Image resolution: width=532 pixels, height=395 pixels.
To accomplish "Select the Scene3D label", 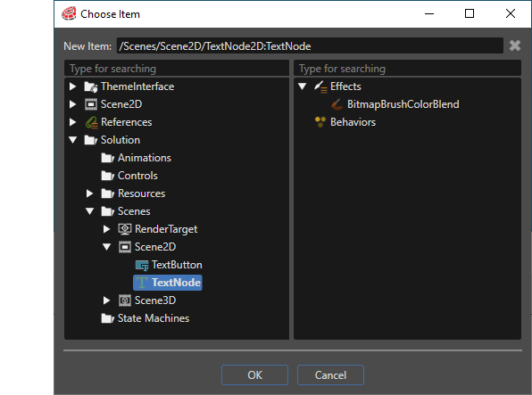I will click(x=155, y=300).
